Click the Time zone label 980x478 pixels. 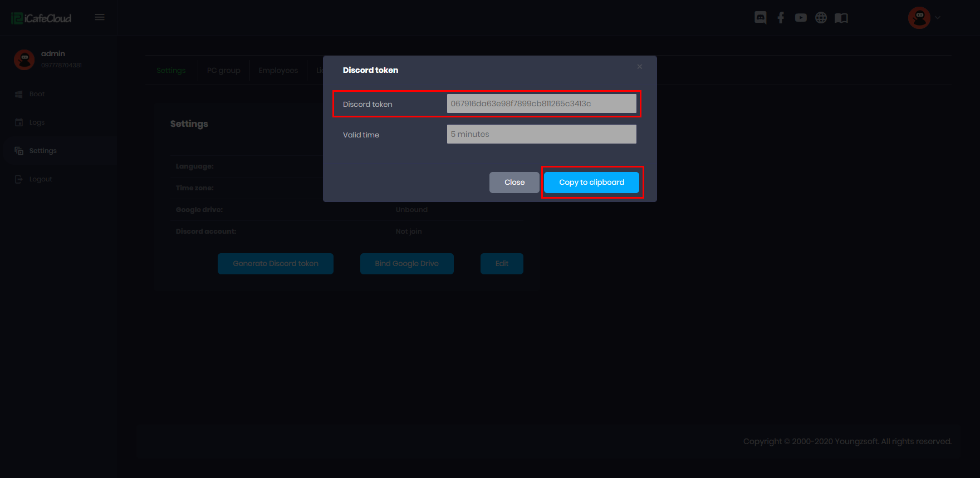coord(195,188)
